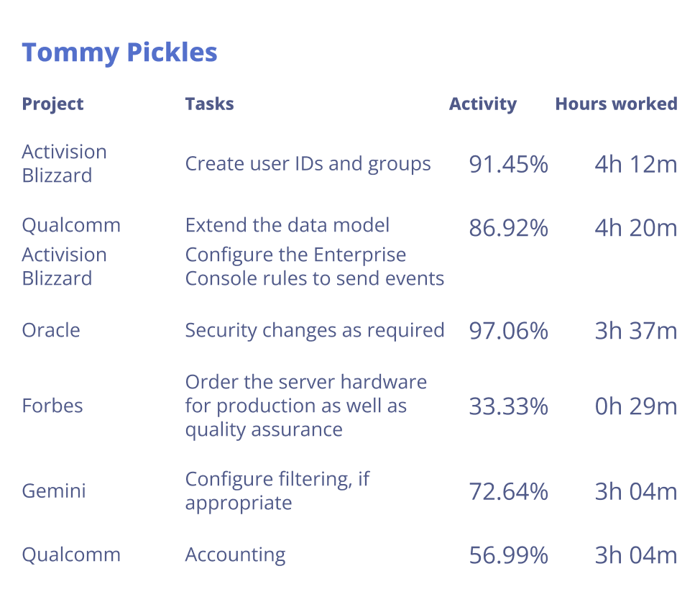This screenshot has width=700, height=602.
Task: Click the first Activision Blizzard project
Action: point(64,163)
